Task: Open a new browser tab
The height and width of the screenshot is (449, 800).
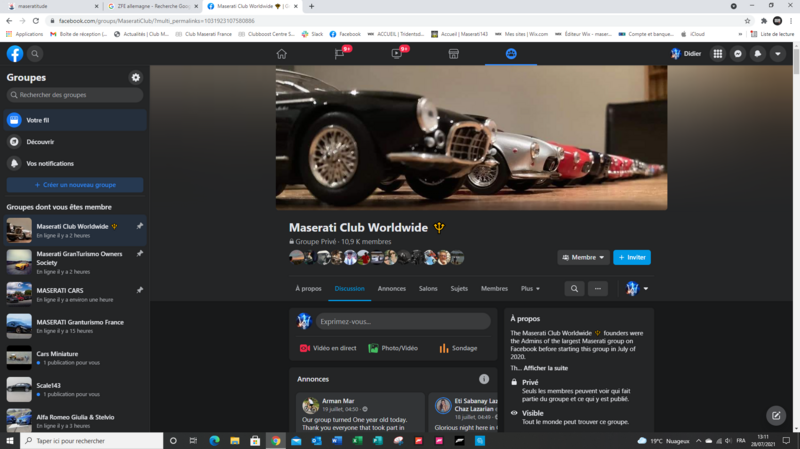Action: click(x=311, y=6)
